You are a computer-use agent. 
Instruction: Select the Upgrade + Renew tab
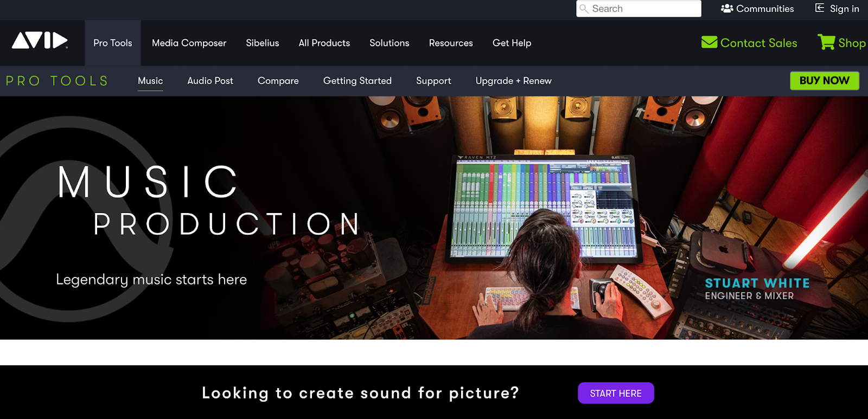pos(514,81)
